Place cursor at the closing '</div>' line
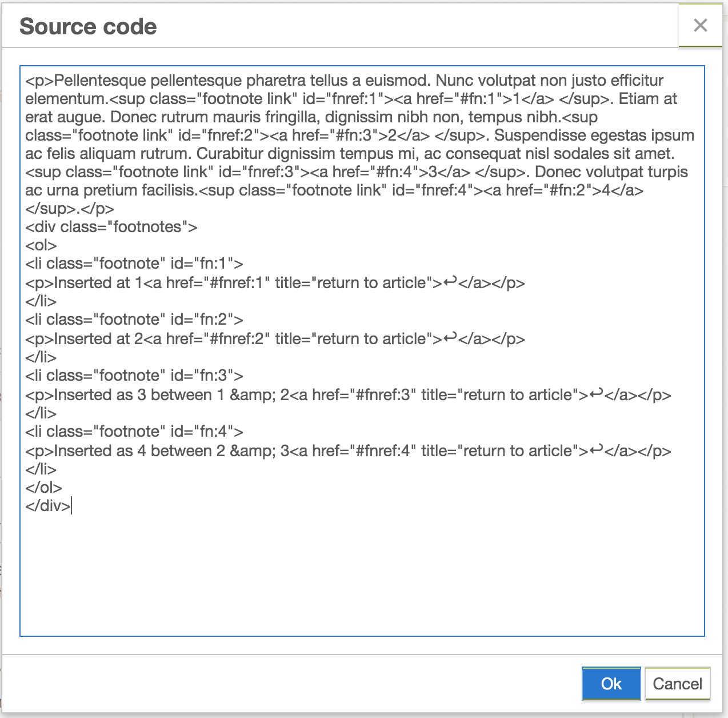This screenshot has width=728, height=718. coord(48,506)
